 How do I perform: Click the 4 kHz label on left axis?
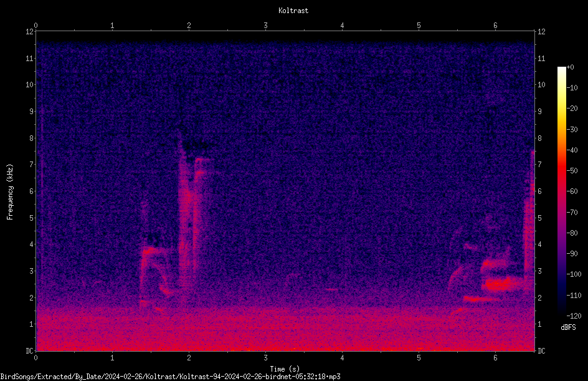pyautogui.click(x=32, y=244)
